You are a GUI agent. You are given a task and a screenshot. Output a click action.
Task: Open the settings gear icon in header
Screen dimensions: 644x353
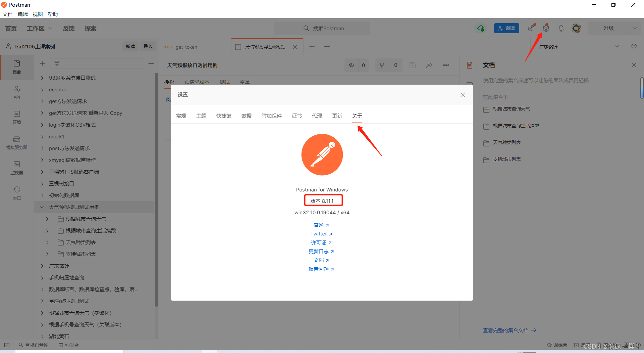pyautogui.click(x=546, y=28)
